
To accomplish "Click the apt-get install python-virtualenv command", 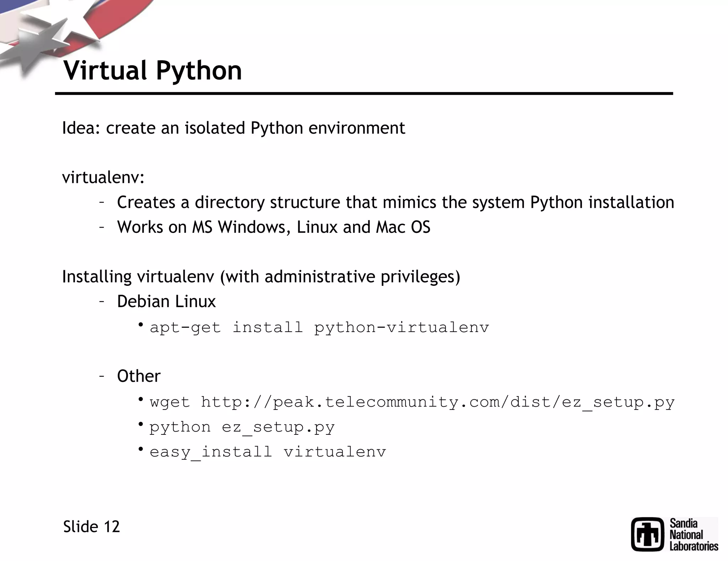I will tap(319, 327).
